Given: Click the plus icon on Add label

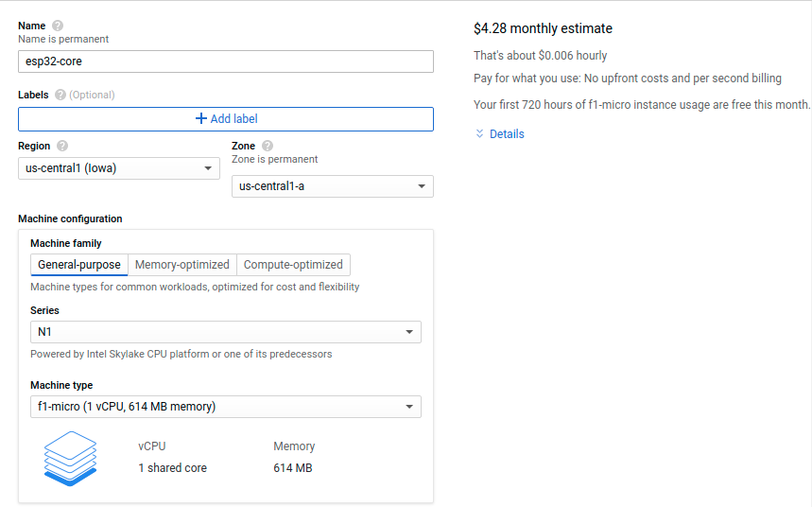Looking at the screenshot, I should click(200, 119).
